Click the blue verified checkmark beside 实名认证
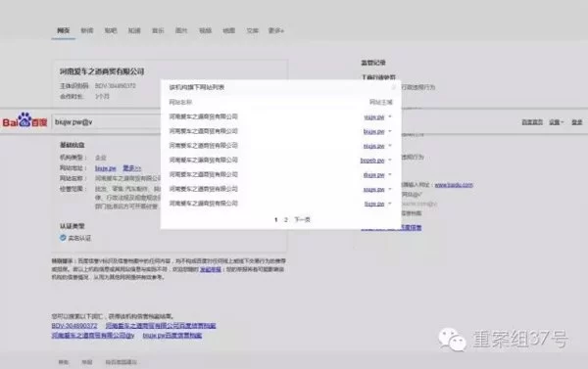 pyautogui.click(x=63, y=238)
